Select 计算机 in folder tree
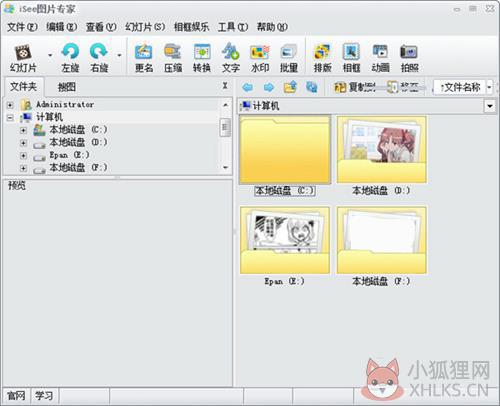The image size is (500, 406). [x=49, y=117]
